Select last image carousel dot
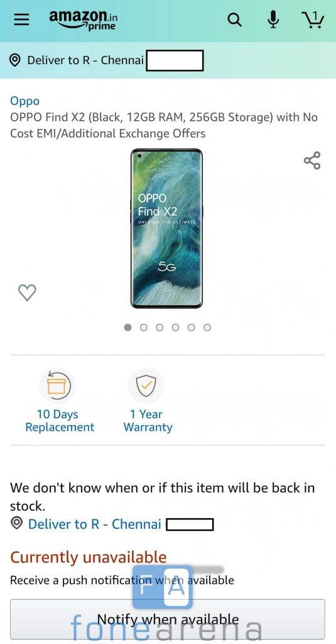Image resolution: width=336 pixels, height=644 pixels. point(207,327)
